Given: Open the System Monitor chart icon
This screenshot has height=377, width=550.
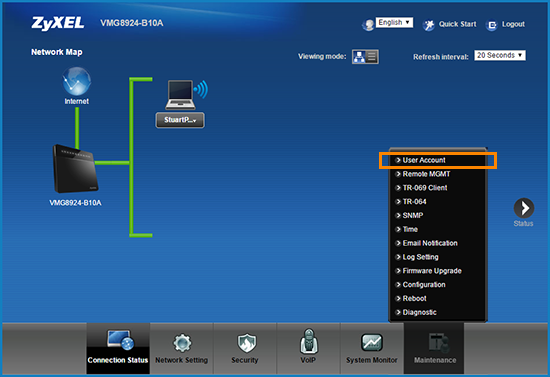Looking at the screenshot, I should pos(371,342).
